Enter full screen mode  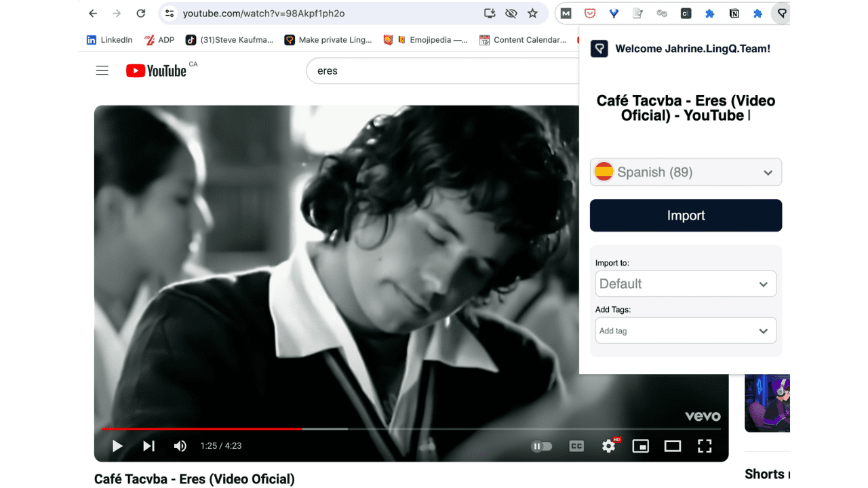tap(705, 446)
